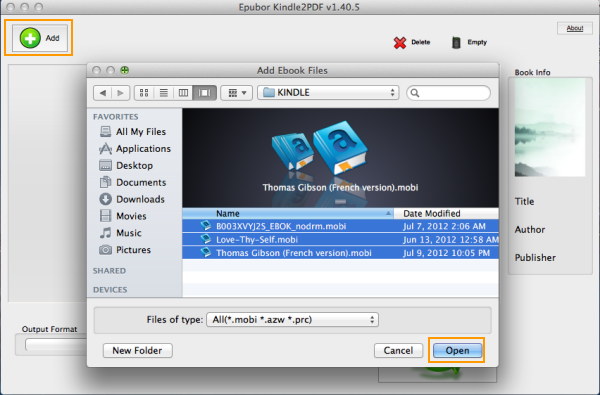Select Thomas Gibson (French version).mobi row
The width and height of the screenshot is (600, 395).
coord(341,253)
